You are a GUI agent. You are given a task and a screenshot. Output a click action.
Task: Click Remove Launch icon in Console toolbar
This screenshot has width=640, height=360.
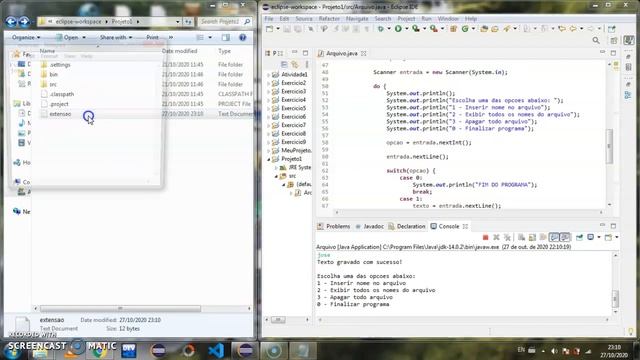coord(496,237)
